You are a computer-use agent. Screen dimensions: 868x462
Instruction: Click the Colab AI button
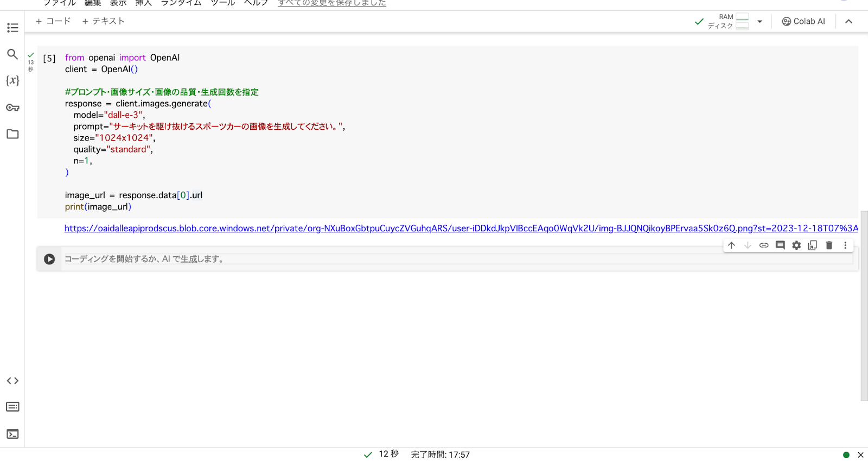pos(803,22)
